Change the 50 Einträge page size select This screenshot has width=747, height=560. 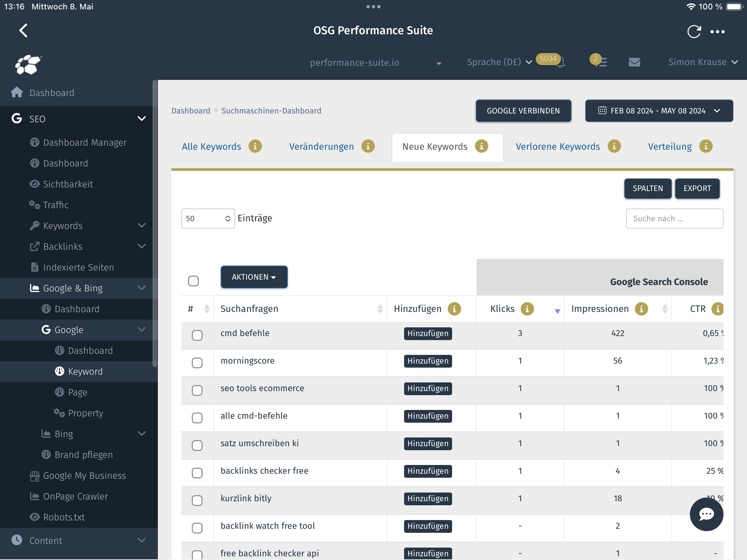[x=208, y=219]
